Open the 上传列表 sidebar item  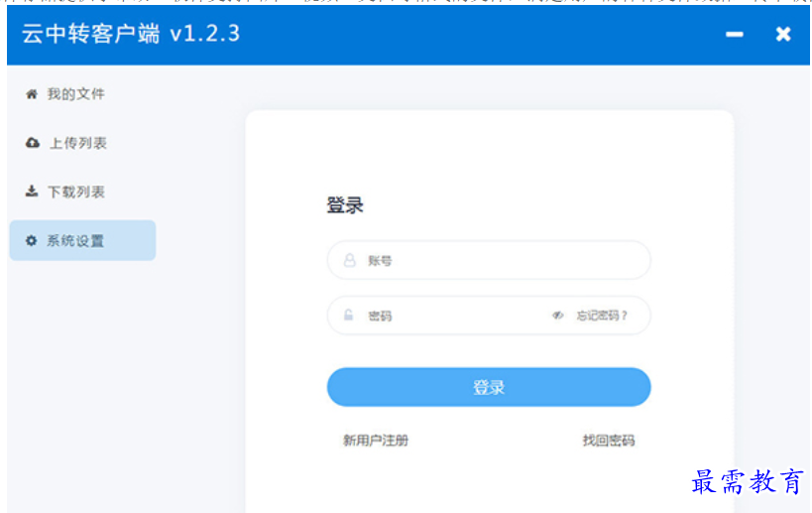82,143
